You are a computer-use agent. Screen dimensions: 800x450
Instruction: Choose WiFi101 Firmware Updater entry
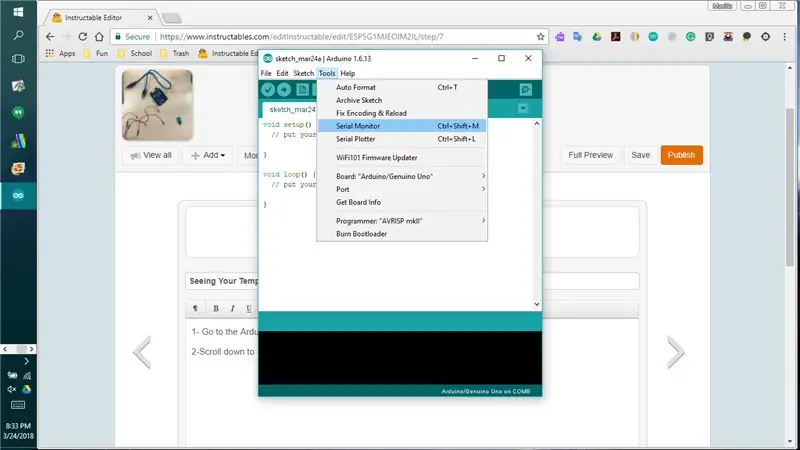[402, 158]
